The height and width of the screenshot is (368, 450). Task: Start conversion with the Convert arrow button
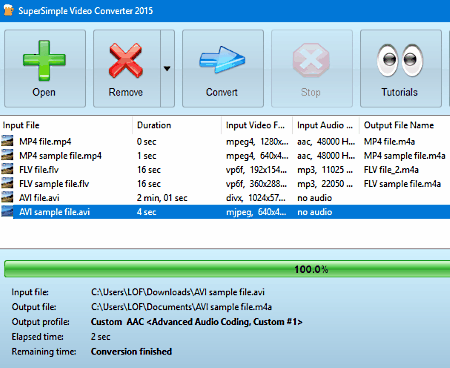223,69
